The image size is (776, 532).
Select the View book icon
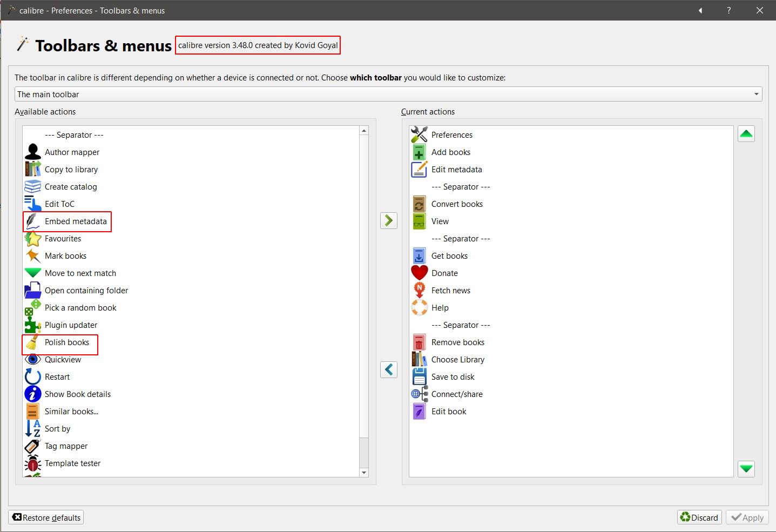pyautogui.click(x=420, y=221)
